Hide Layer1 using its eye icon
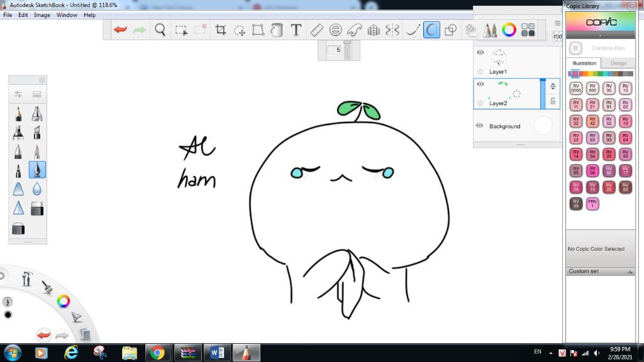This screenshot has width=644, height=362. click(x=480, y=53)
